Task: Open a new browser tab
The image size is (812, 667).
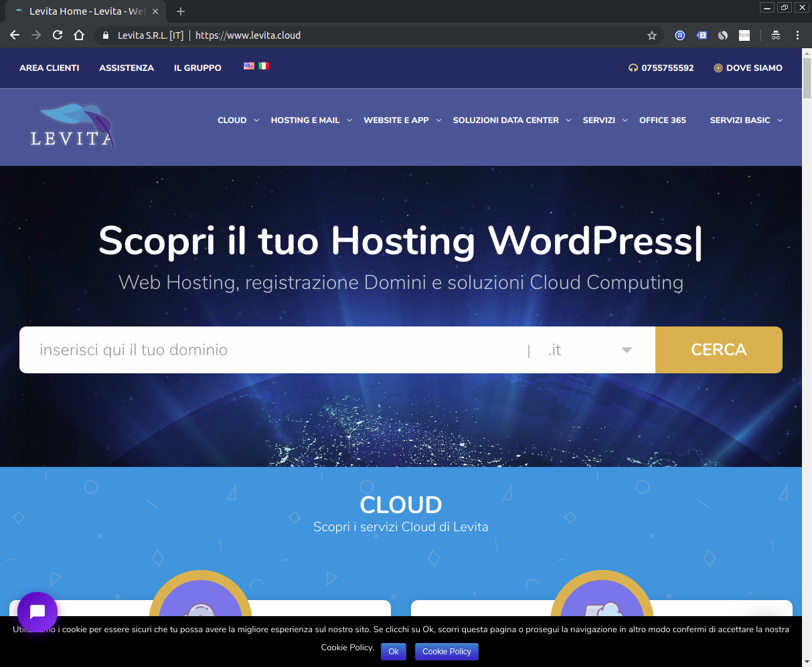Action: (181, 11)
